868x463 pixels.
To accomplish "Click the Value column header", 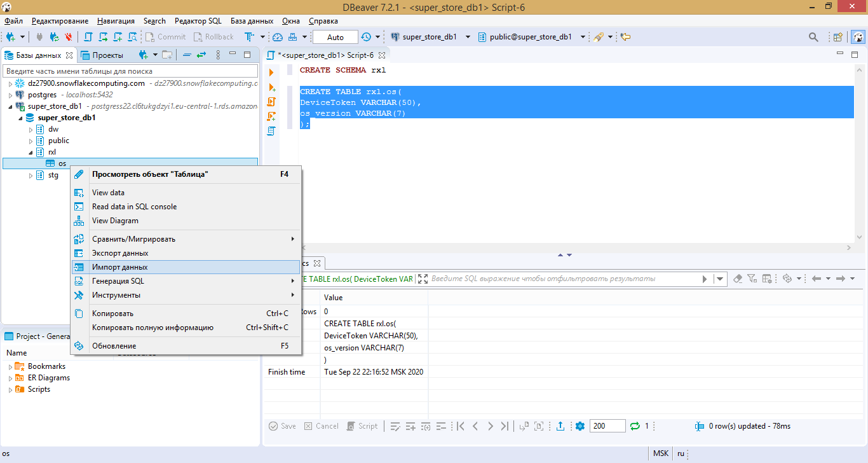I will [374, 298].
